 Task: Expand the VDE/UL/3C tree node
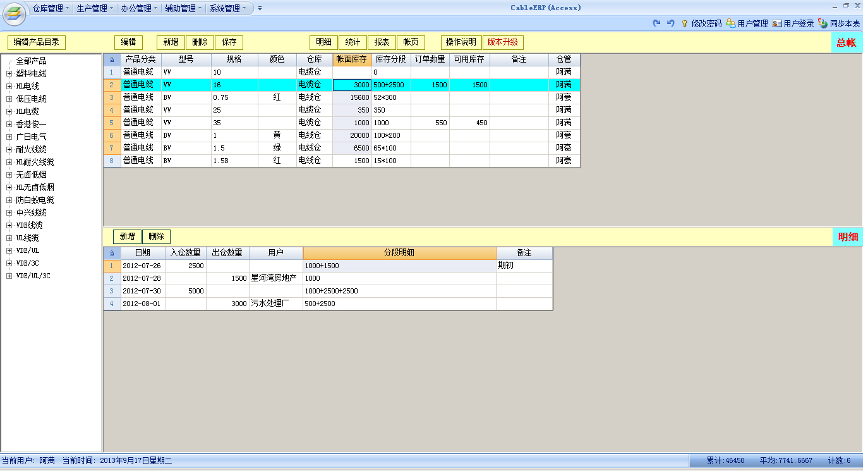[x=9, y=276]
